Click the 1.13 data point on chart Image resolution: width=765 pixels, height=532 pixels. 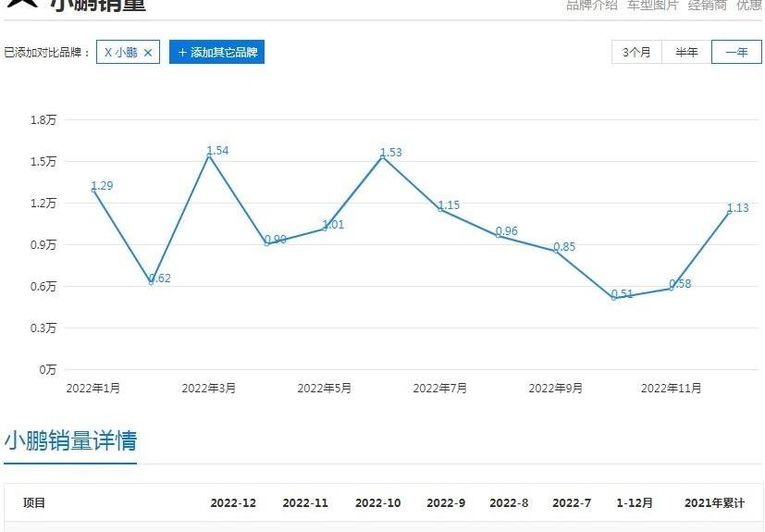[x=729, y=212]
